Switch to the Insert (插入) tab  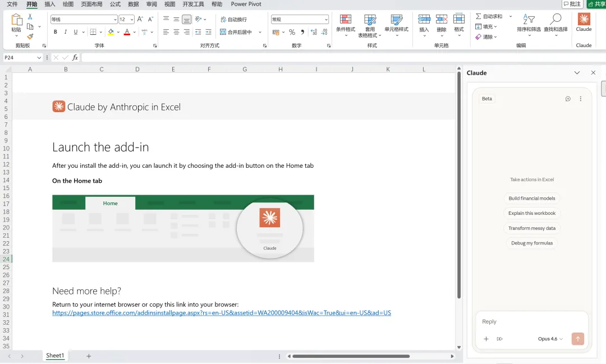click(x=50, y=4)
